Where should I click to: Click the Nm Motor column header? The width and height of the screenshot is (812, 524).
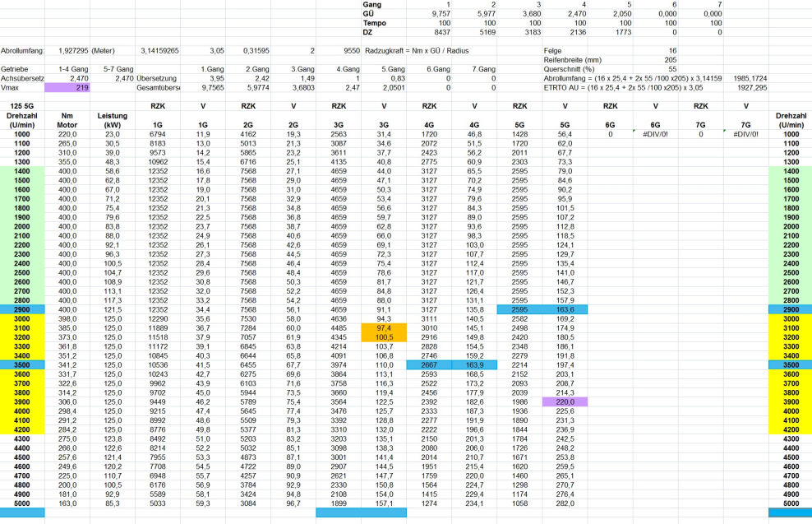coord(67,120)
